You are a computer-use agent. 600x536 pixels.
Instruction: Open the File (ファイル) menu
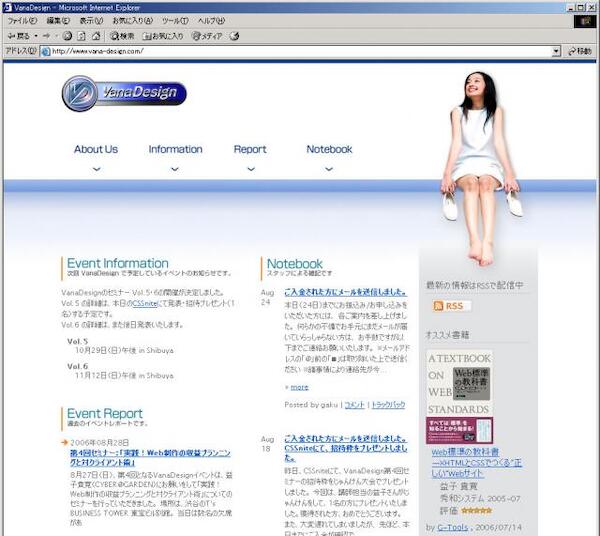click(x=22, y=21)
